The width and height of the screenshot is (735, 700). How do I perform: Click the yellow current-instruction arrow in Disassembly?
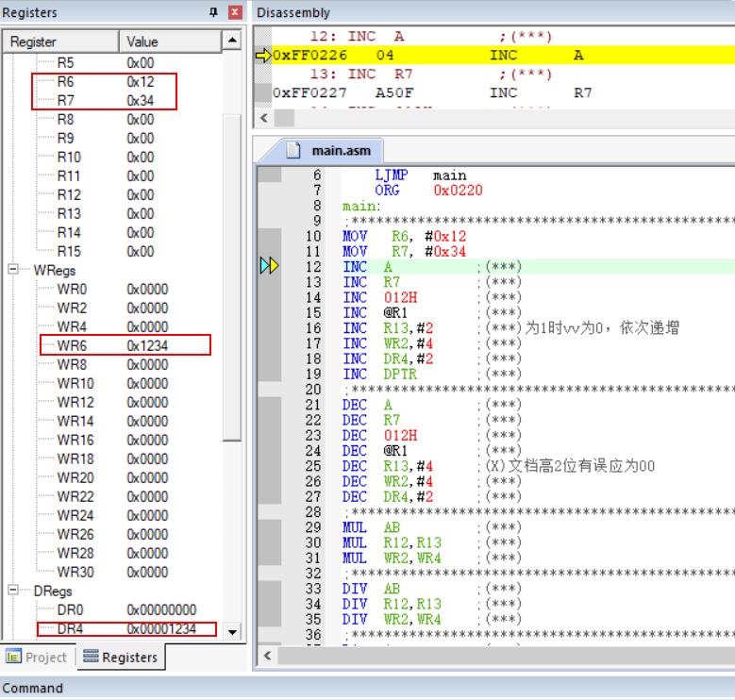[263, 56]
